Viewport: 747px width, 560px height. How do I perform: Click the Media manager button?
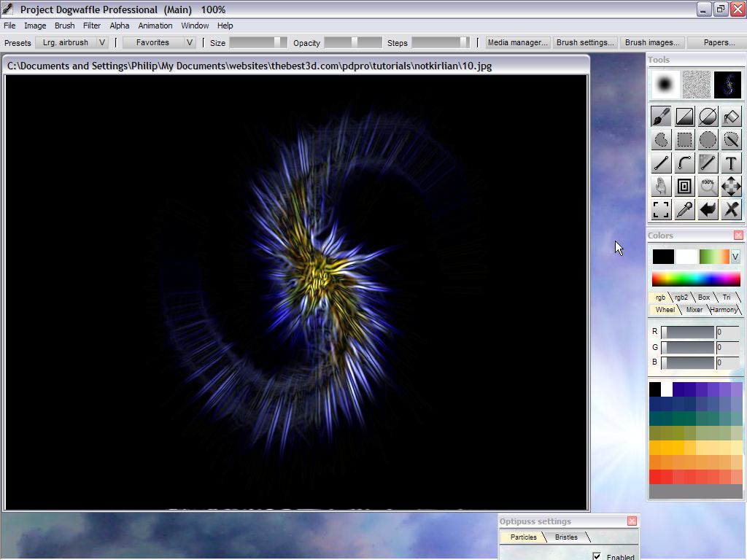[x=517, y=43]
